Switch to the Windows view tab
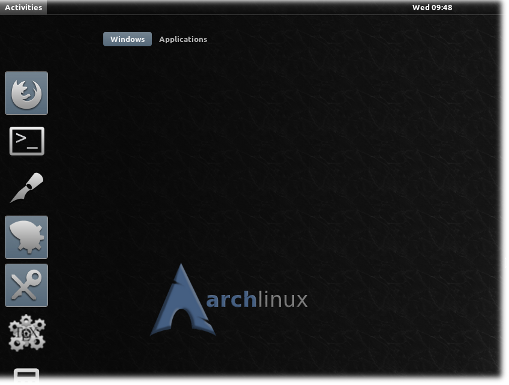This screenshot has width=509, height=385. 127,39
